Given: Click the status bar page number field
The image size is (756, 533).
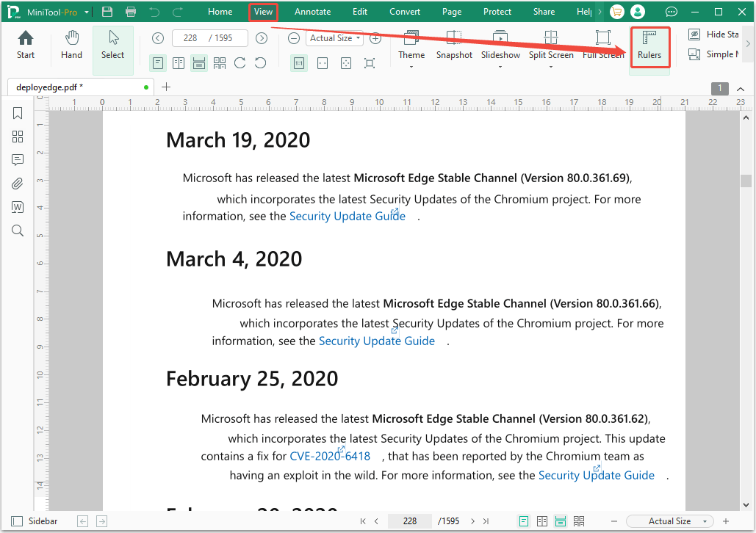Looking at the screenshot, I should pyautogui.click(x=410, y=521).
